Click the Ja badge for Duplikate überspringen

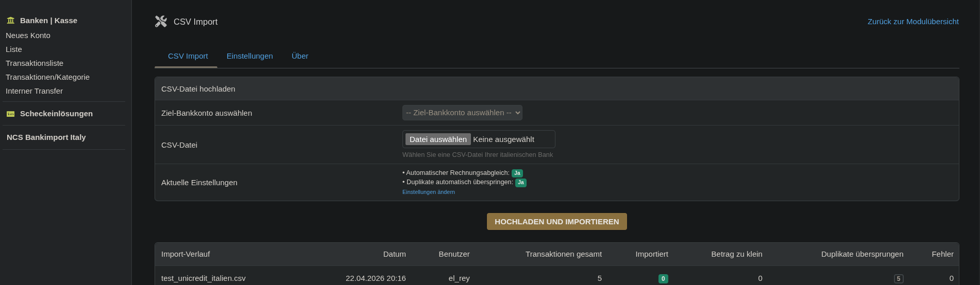[x=521, y=183]
